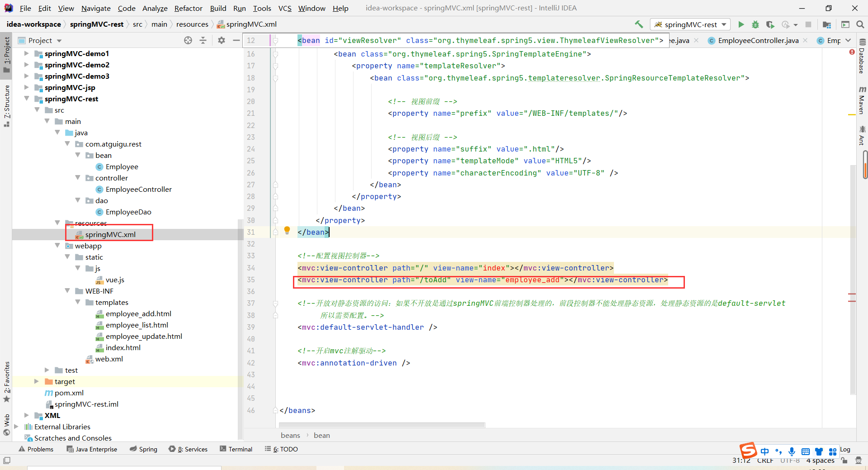Viewport: 868px width, 470px height.
Task: Click the horizontal editor scrollbar
Action: coord(382,425)
